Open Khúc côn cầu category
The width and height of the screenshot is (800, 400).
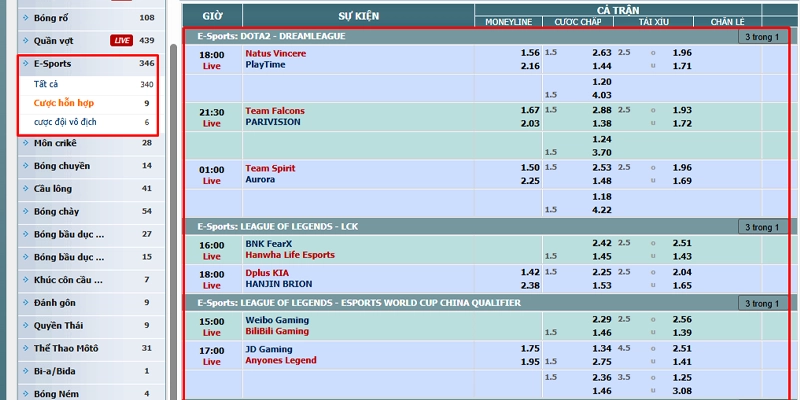[69, 280]
